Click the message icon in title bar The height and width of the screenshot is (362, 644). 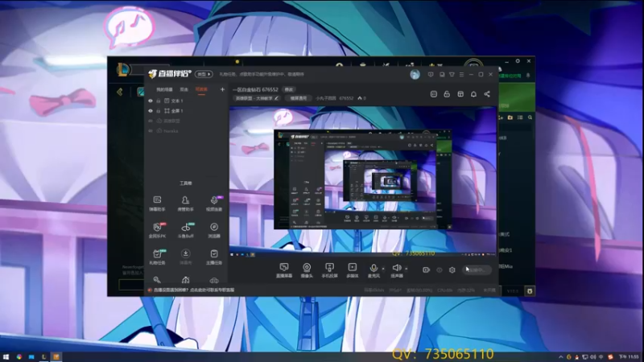click(x=431, y=75)
